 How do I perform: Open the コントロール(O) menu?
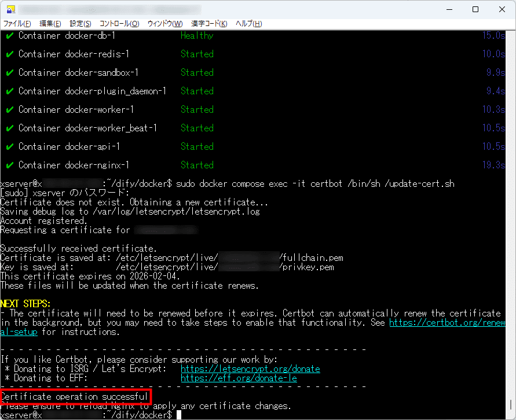pyautogui.click(x=119, y=24)
